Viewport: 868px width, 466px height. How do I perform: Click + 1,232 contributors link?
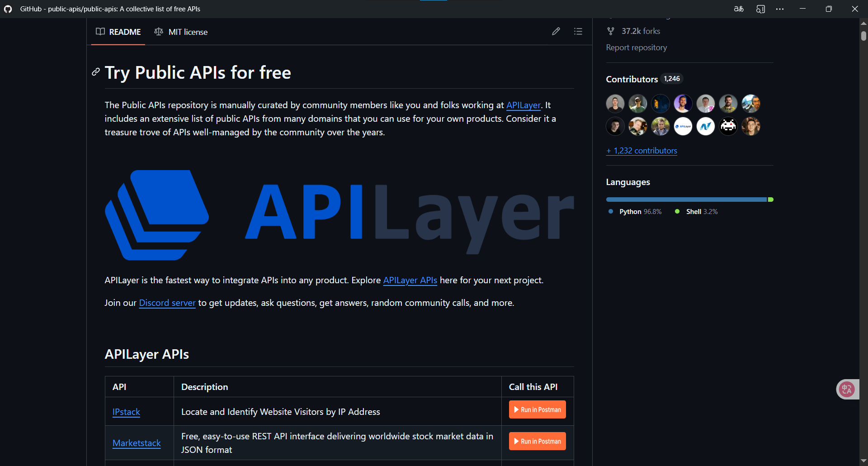point(642,151)
